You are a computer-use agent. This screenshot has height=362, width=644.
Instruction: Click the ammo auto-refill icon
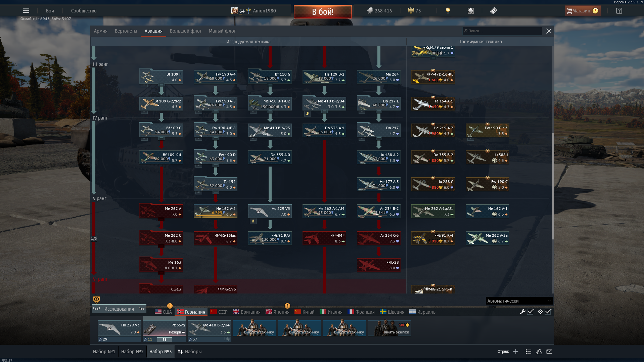[540, 312]
